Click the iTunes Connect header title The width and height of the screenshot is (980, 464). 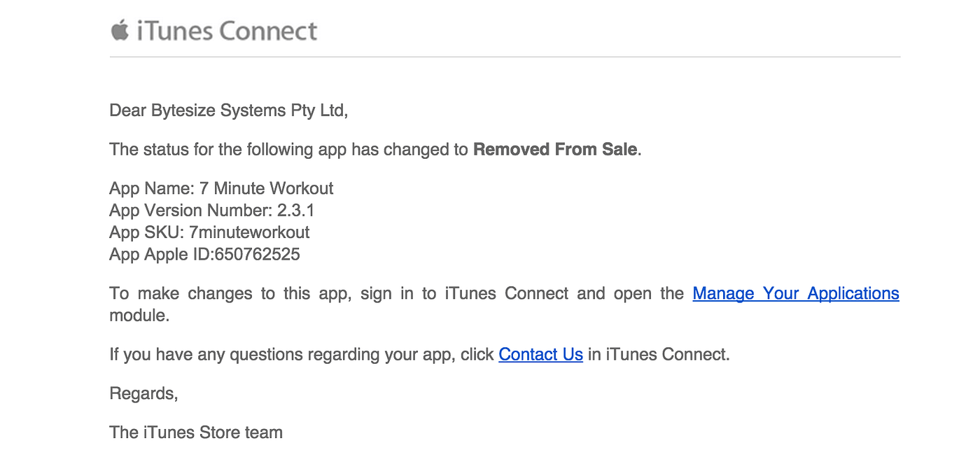pyautogui.click(x=227, y=31)
